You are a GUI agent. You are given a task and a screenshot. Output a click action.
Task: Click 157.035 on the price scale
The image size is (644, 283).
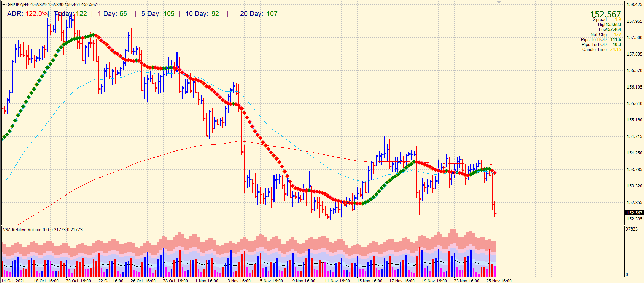coord(634,54)
